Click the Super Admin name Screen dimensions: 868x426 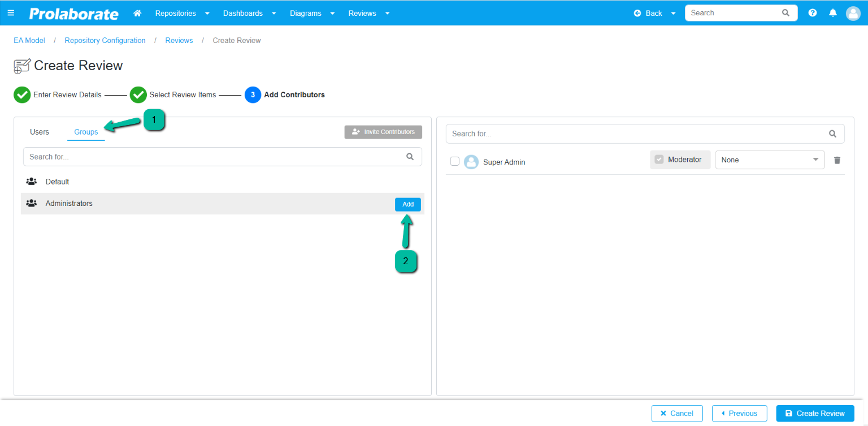(x=504, y=162)
